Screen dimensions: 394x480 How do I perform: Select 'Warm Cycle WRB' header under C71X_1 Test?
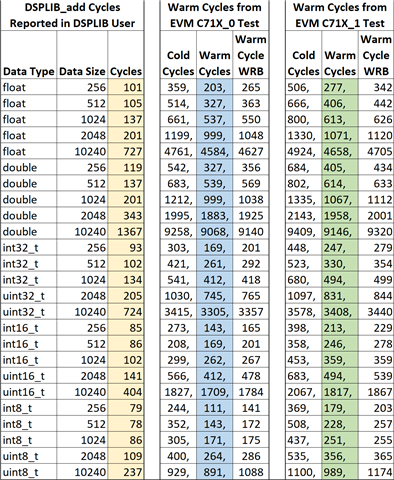(x=376, y=55)
